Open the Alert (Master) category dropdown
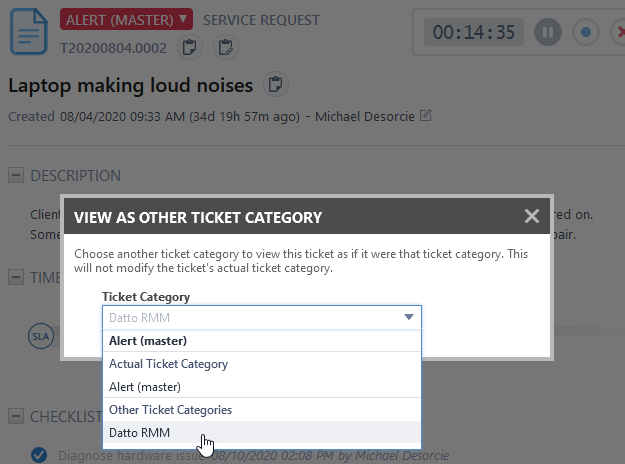 point(127,19)
